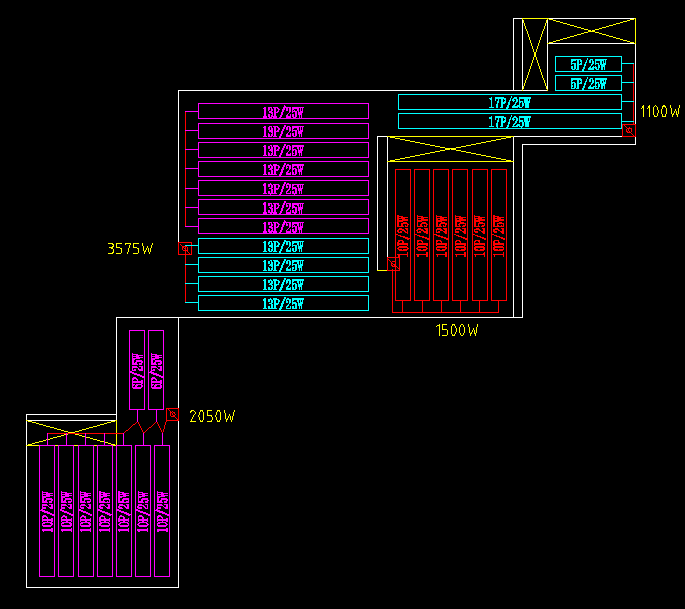Click the leftmost red 10P/25W panel

(403, 235)
